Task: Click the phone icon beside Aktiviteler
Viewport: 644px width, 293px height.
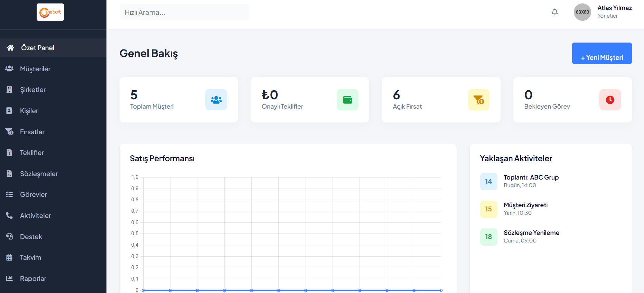Action: [9, 216]
